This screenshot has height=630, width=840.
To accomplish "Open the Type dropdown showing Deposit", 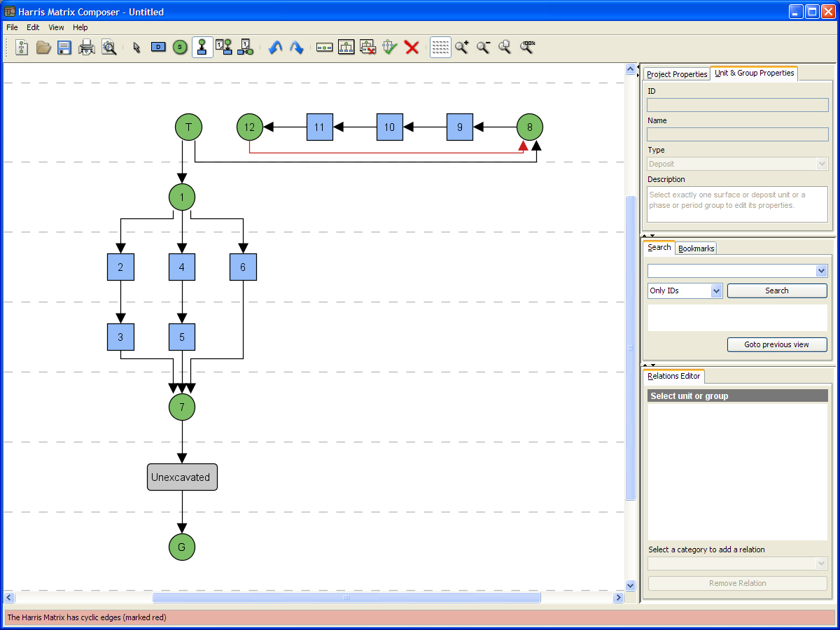I will 737,164.
